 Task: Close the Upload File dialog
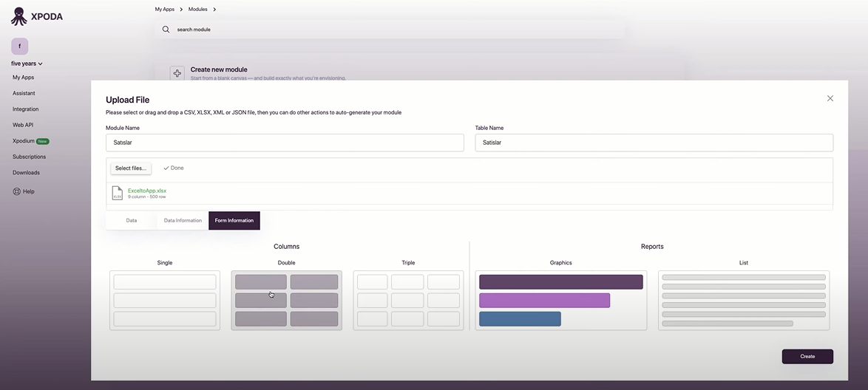coord(830,98)
